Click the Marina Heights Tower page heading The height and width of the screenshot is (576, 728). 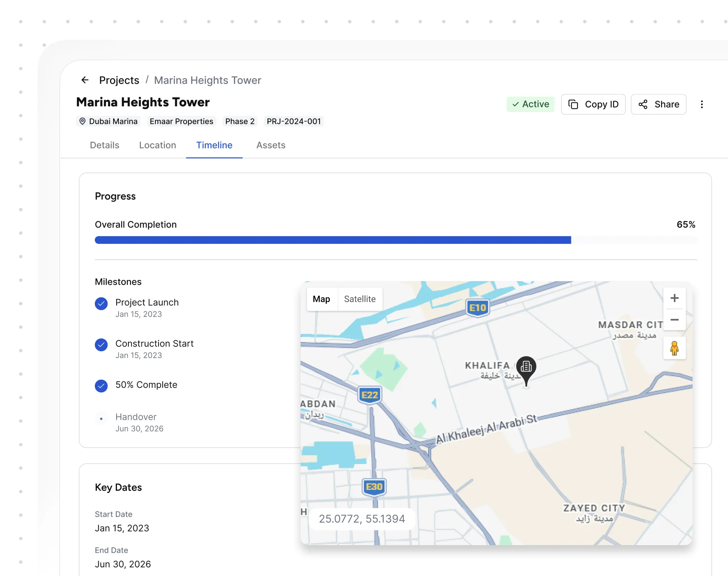143,102
